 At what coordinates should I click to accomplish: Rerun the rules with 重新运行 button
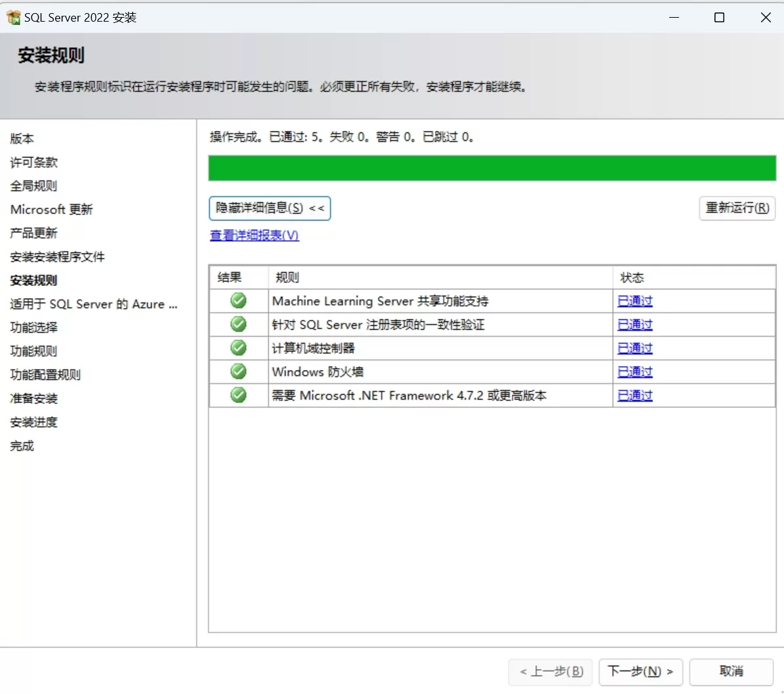click(x=737, y=209)
